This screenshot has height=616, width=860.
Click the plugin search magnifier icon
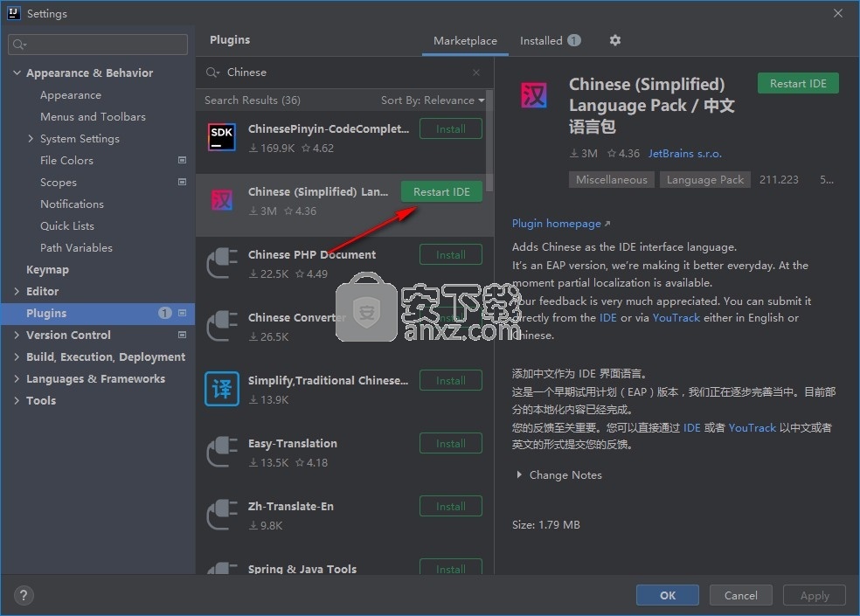pos(212,73)
